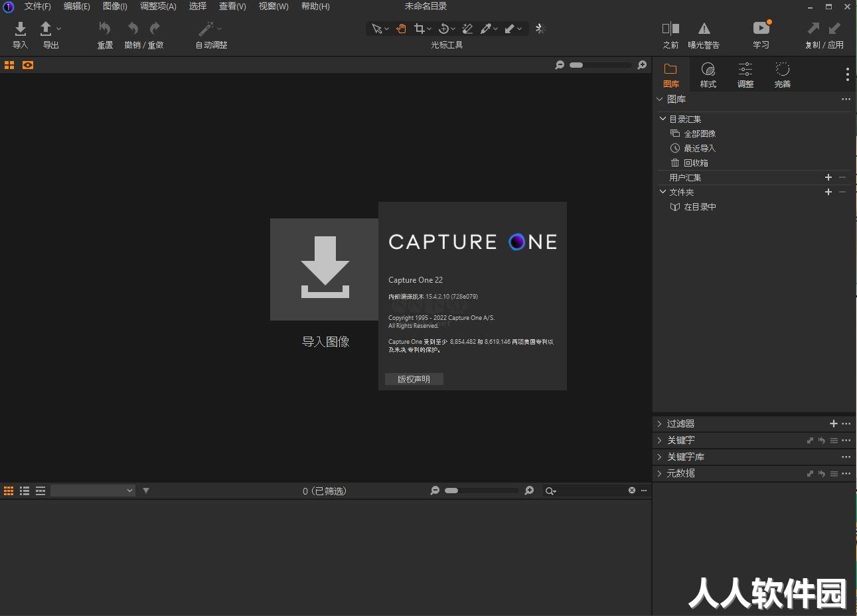Select the In Catalog (在目录中) item

(694, 206)
